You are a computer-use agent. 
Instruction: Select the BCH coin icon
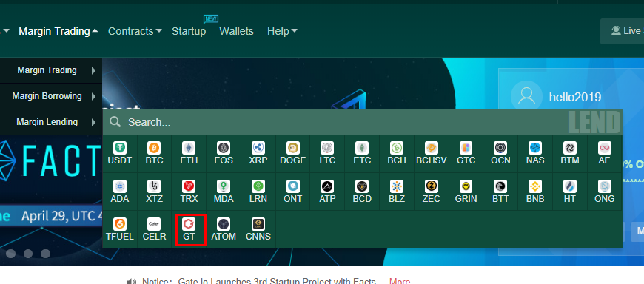click(x=397, y=148)
